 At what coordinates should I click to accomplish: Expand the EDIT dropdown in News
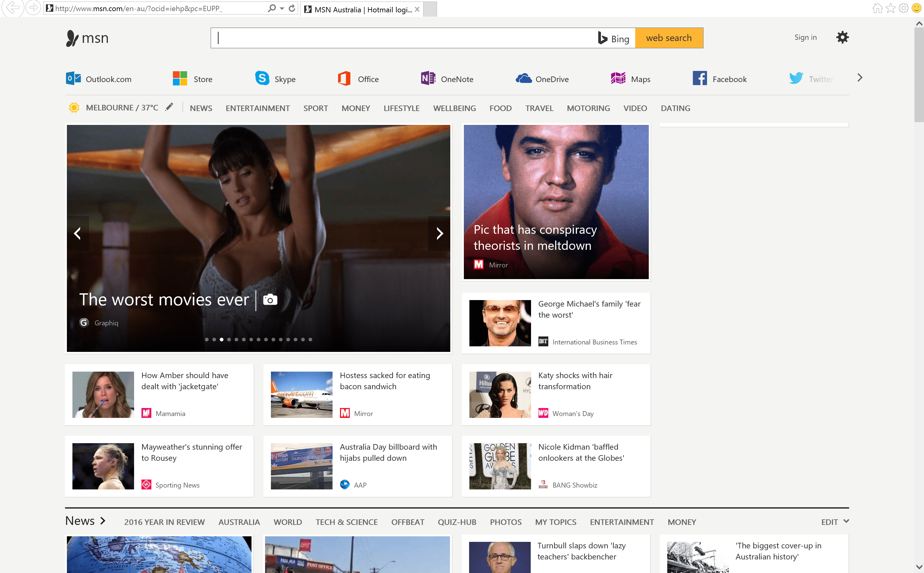click(835, 522)
